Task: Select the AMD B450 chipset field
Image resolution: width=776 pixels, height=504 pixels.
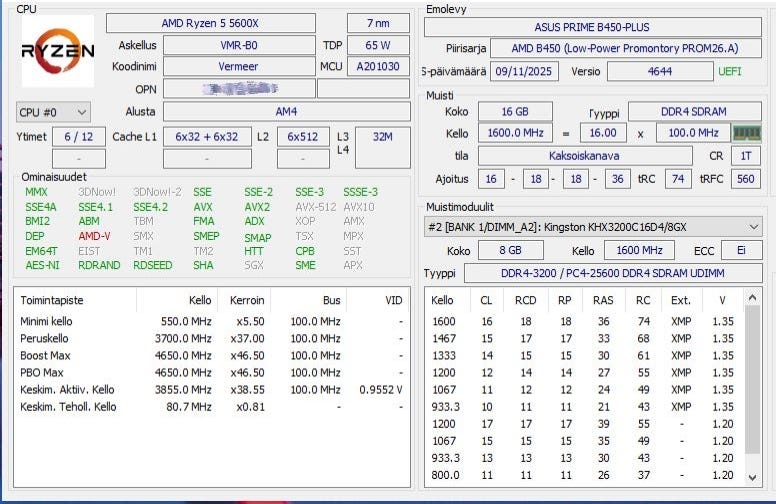Action: point(626,49)
